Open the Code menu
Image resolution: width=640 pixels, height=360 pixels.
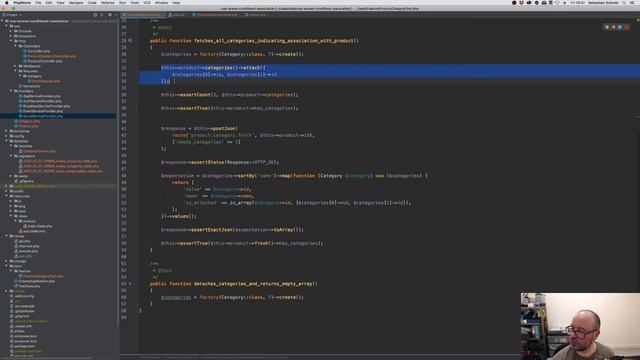pos(92,3)
